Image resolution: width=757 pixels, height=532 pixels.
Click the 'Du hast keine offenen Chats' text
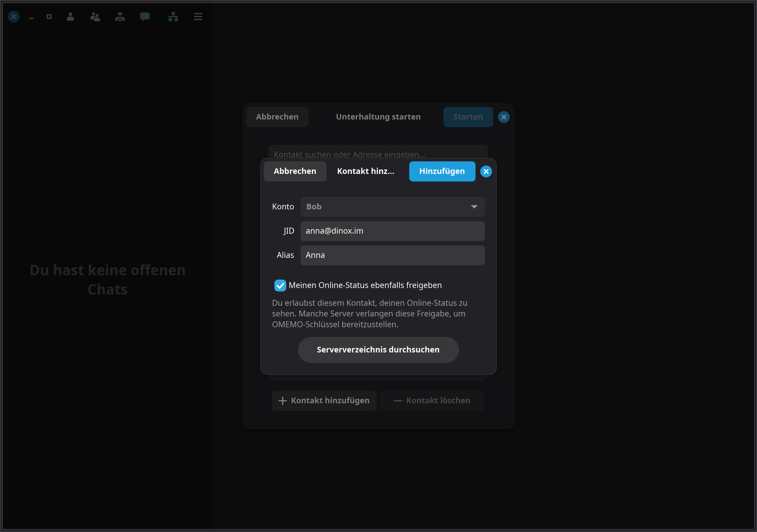[x=107, y=280]
